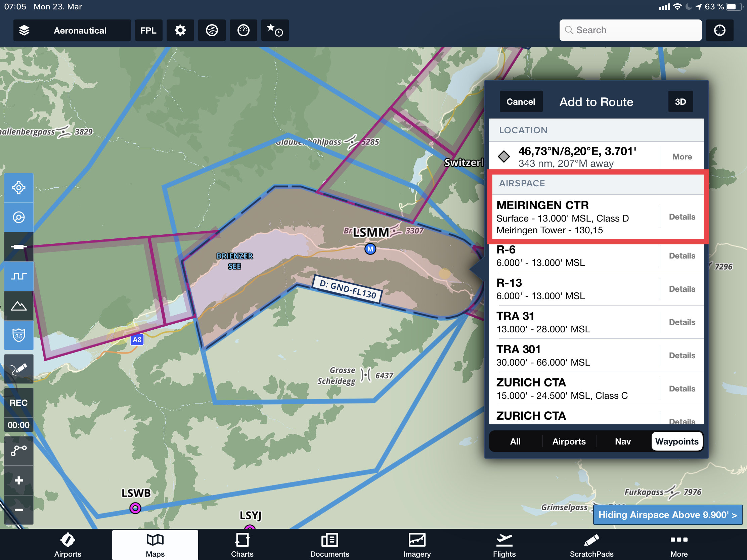Open the Imagery tab
The height and width of the screenshot is (560, 747).
(x=417, y=545)
